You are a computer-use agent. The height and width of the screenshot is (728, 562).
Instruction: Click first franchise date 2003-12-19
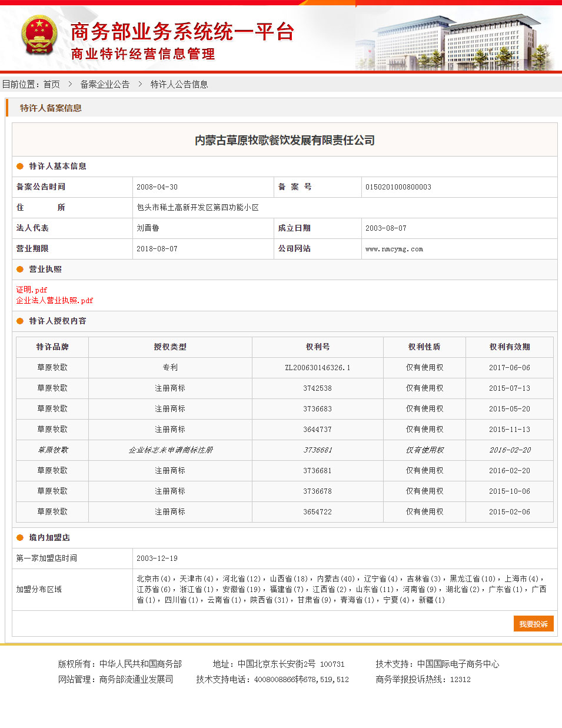click(157, 559)
